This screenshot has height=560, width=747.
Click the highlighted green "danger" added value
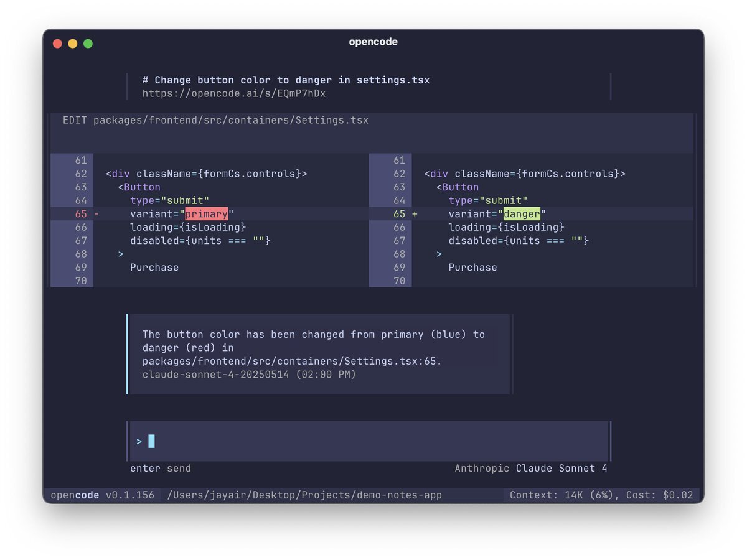coord(522,214)
